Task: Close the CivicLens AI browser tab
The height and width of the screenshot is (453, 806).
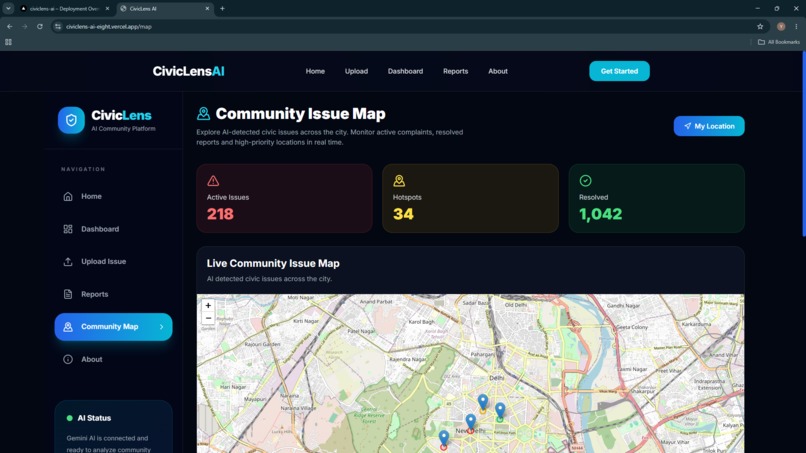Action: pos(207,9)
